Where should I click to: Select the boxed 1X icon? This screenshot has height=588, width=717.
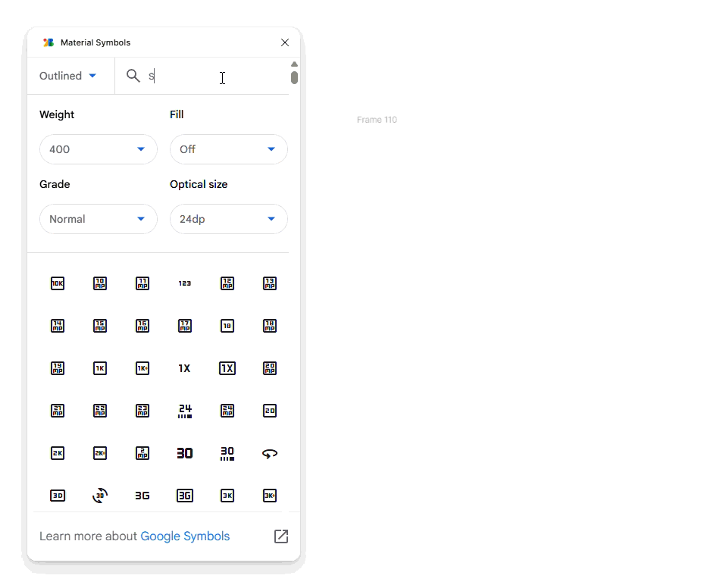click(x=227, y=368)
